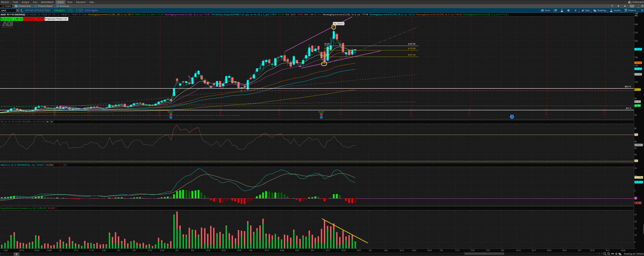644x256 pixels.
Task: Click the AAOI symbol input field
Action: click(x=8, y=10)
